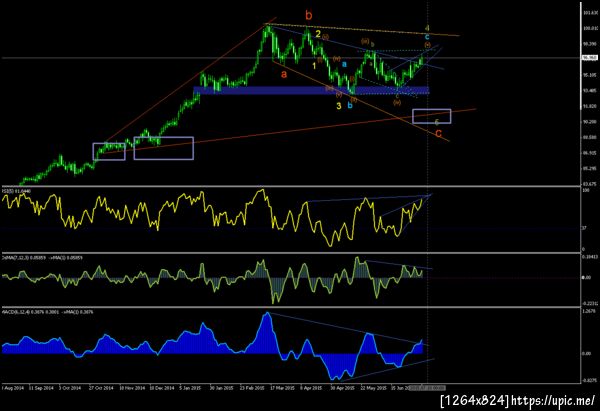Select the wide rectangle around the November–December 2014 candles
The width and height of the screenshot is (600, 411).
click(x=163, y=148)
